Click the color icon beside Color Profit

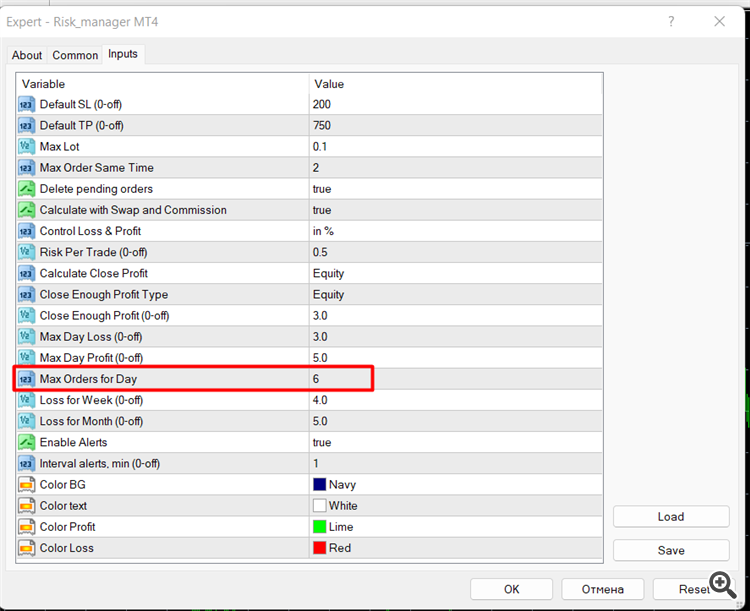coord(26,526)
